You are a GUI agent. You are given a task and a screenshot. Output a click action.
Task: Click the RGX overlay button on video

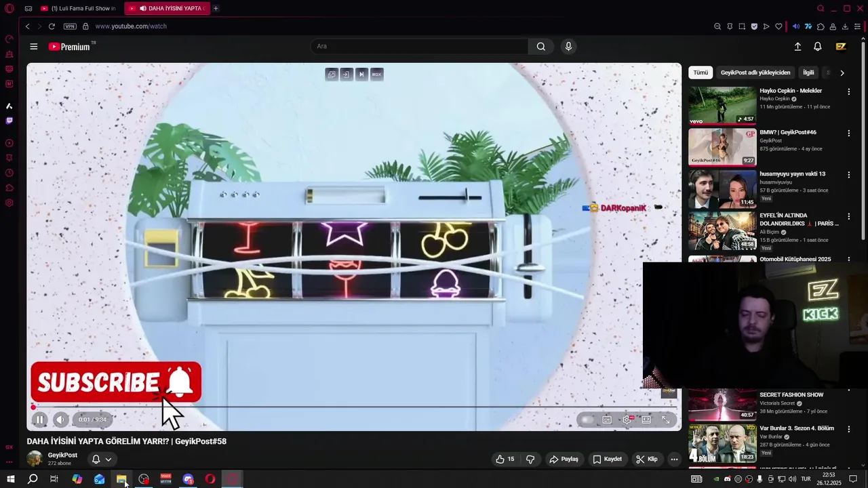(x=376, y=74)
